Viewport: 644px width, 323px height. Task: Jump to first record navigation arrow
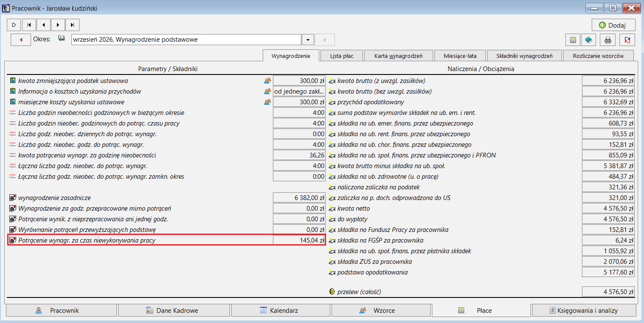(x=29, y=25)
